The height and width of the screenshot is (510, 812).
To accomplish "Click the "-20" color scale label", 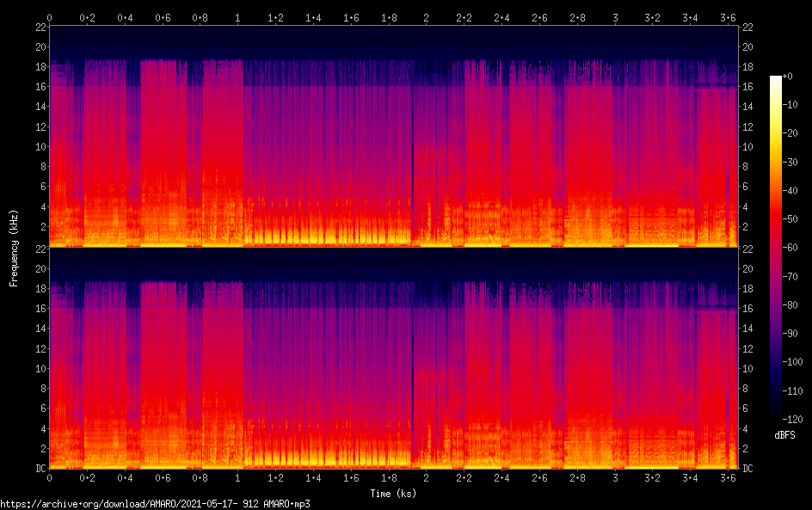I will coord(790,133).
